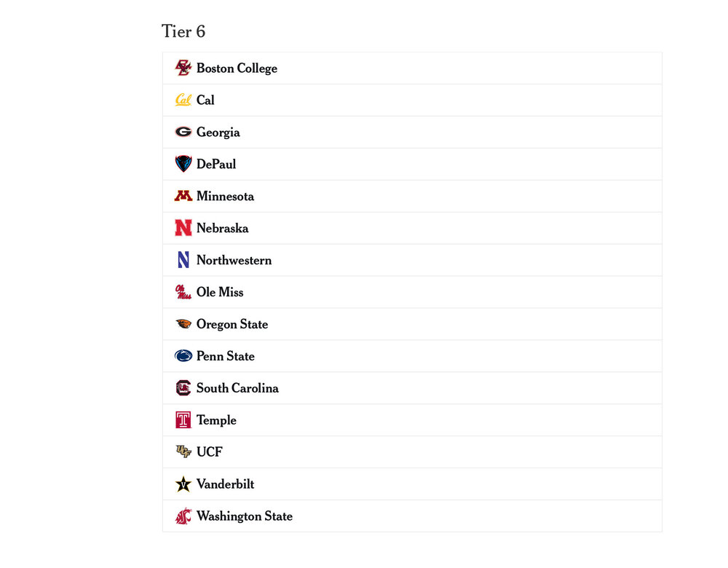Click the Oregon State beaver logo
Viewport: 728px width, 568px height.
(x=183, y=324)
